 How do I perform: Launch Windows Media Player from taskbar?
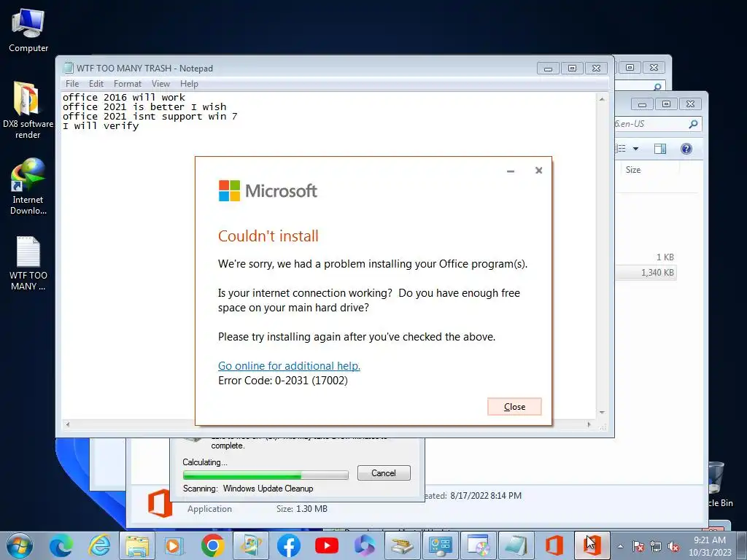174,545
